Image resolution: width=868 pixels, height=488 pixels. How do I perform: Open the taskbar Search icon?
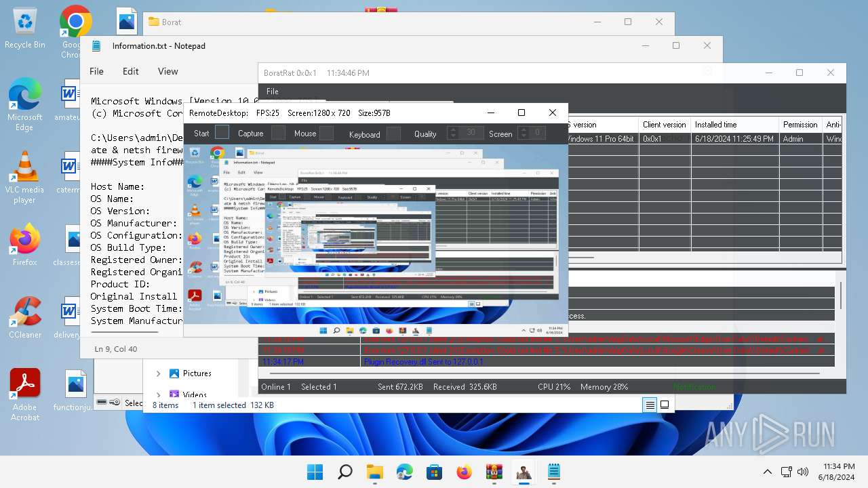coord(344,472)
